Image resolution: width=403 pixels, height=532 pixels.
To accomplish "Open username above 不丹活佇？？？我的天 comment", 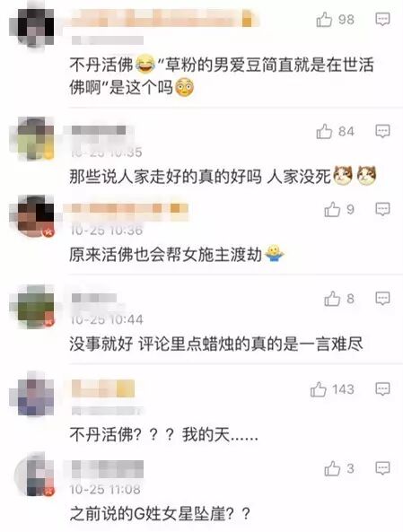I will coord(103,388).
